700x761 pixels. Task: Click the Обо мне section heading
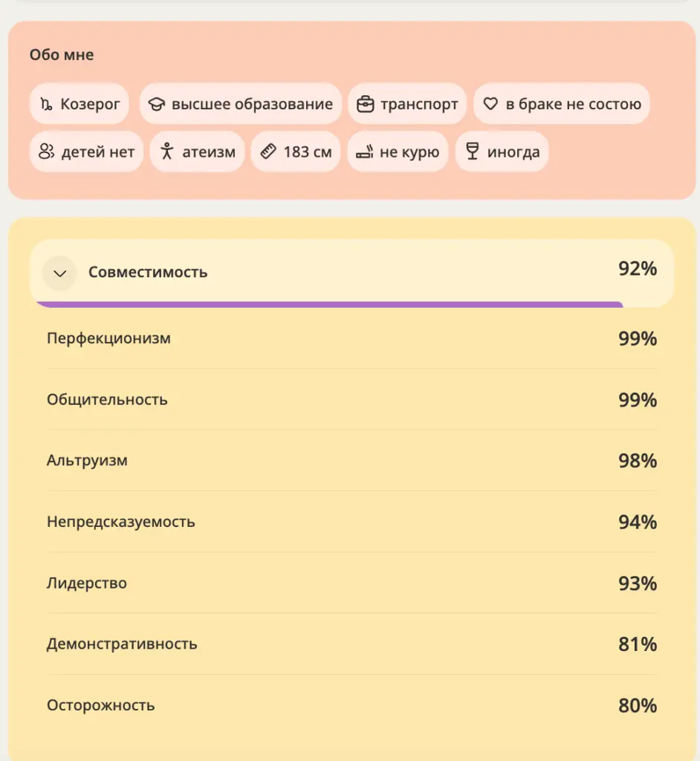[60, 54]
